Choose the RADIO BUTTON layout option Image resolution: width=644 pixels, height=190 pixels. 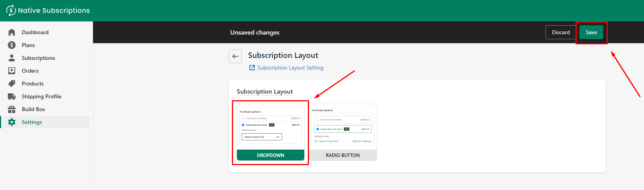[343, 155]
